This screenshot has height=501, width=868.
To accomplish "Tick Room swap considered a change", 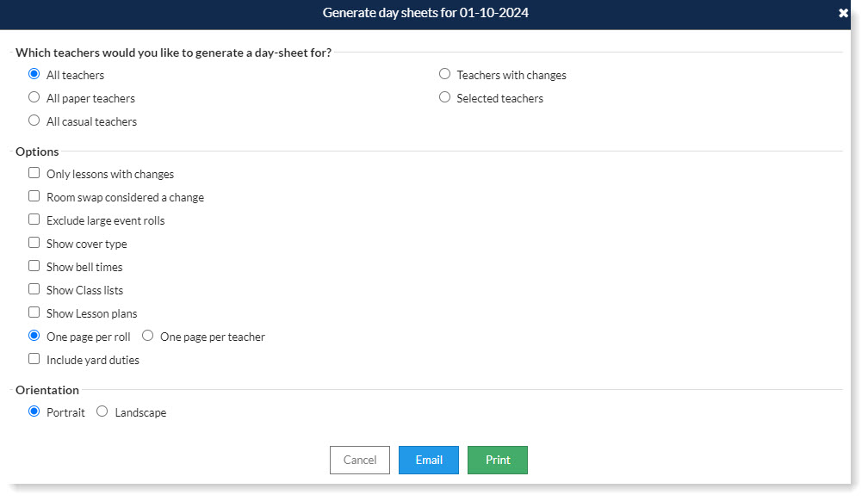I will coord(34,196).
